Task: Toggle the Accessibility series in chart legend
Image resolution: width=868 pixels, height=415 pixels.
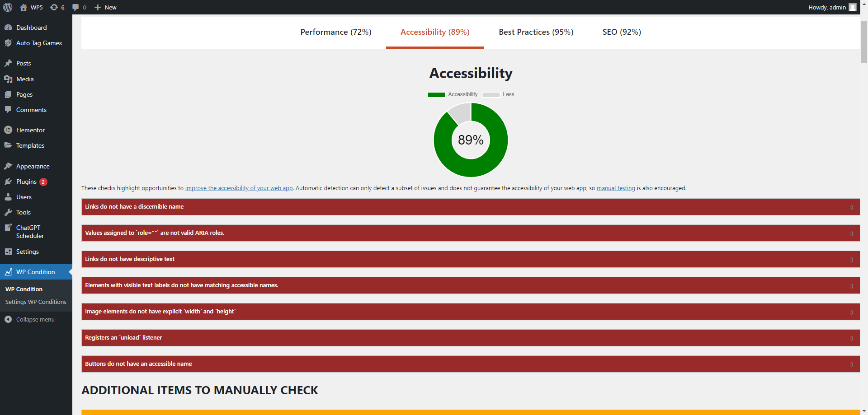Action: click(x=453, y=94)
